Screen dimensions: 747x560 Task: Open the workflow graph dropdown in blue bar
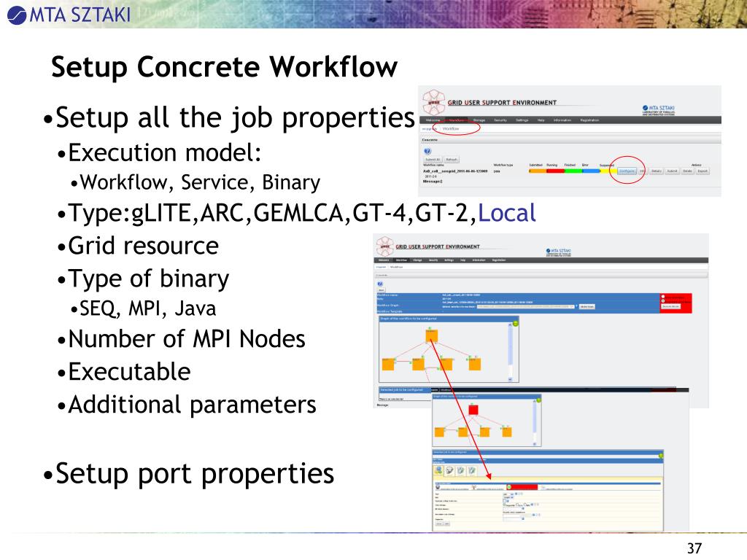(x=526, y=307)
